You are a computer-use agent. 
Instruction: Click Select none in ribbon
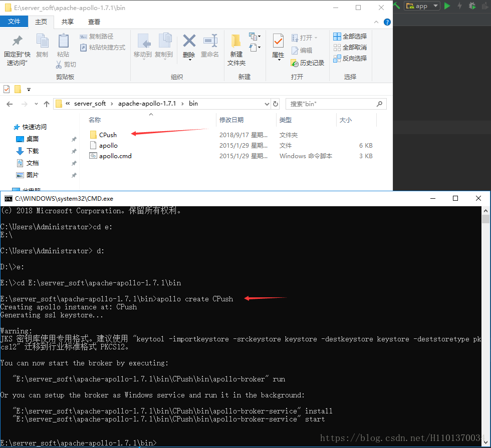pos(350,48)
